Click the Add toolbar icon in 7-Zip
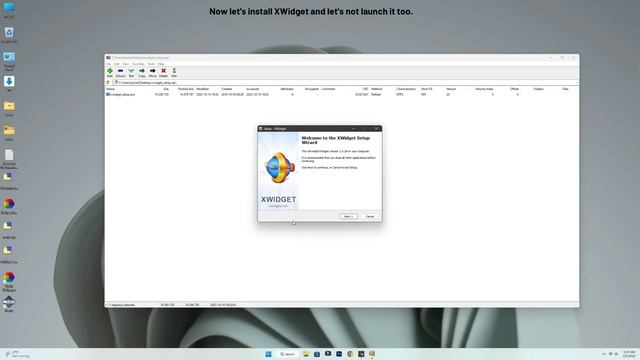 click(x=110, y=73)
